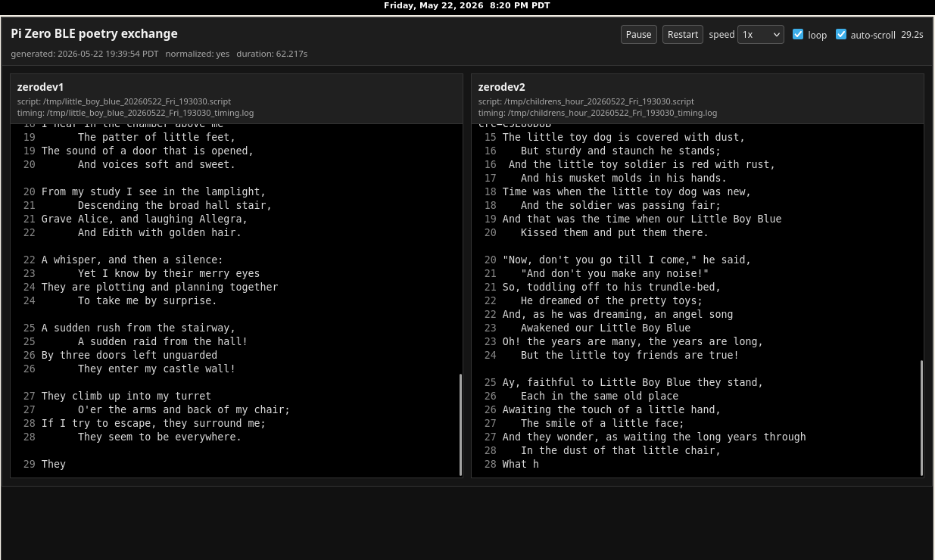Click line "And Edith with golden hair."
The height and width of the screenshot is (560, 935).
tap(160, 232)
